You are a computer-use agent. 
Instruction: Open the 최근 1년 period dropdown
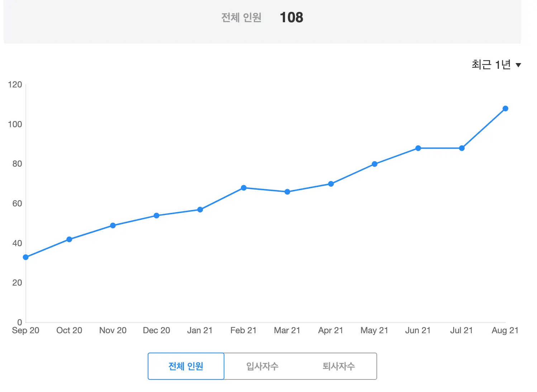491,65
